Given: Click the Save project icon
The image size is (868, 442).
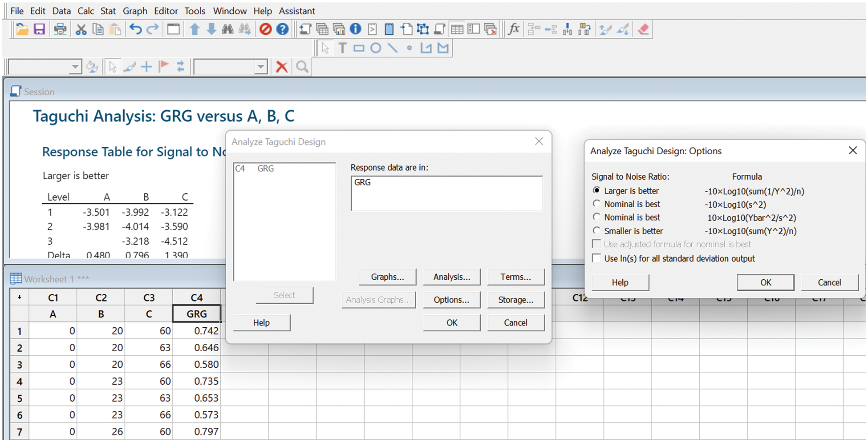Looking at the screenshot, I should (40, 29).
